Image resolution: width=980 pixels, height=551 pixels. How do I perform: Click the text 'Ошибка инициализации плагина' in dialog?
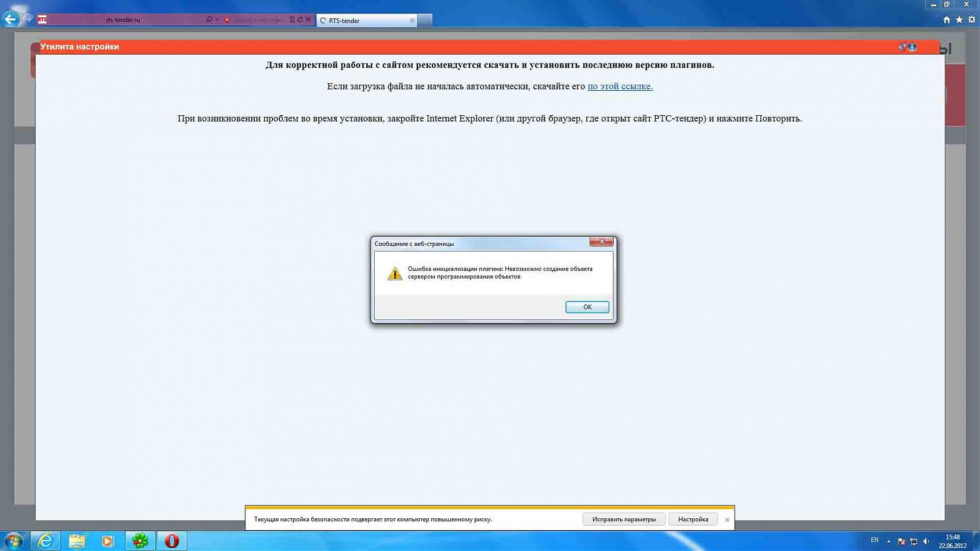tap(455, 269)
